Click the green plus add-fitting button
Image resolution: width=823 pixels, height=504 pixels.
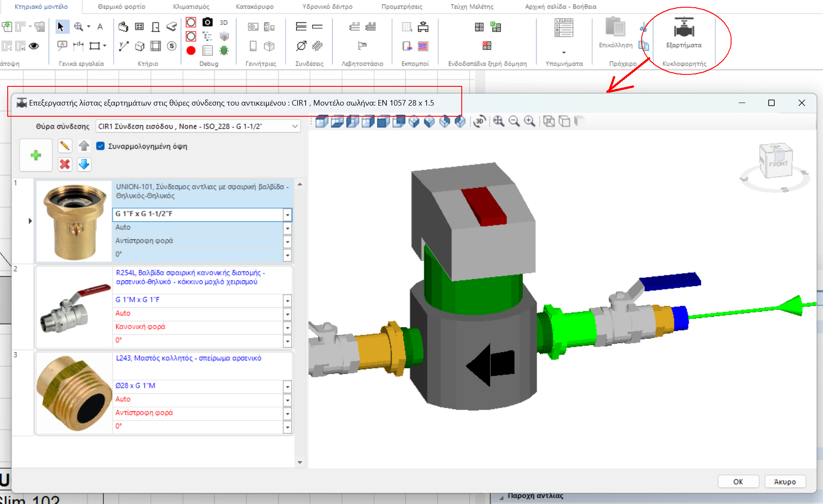coord(36,155)
